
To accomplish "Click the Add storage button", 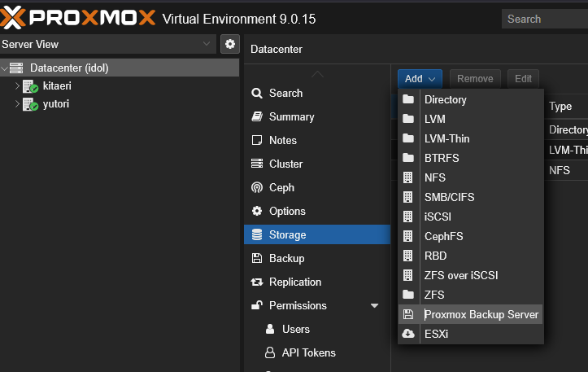I will (420, 79).
